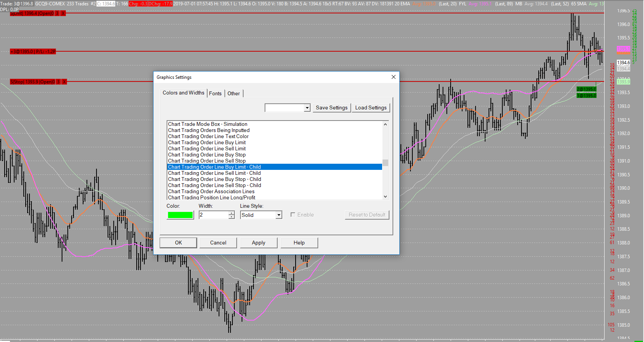Click the list scroll up arrow
The width and height of the screenshot is (644, 342).
coord(385,124)
